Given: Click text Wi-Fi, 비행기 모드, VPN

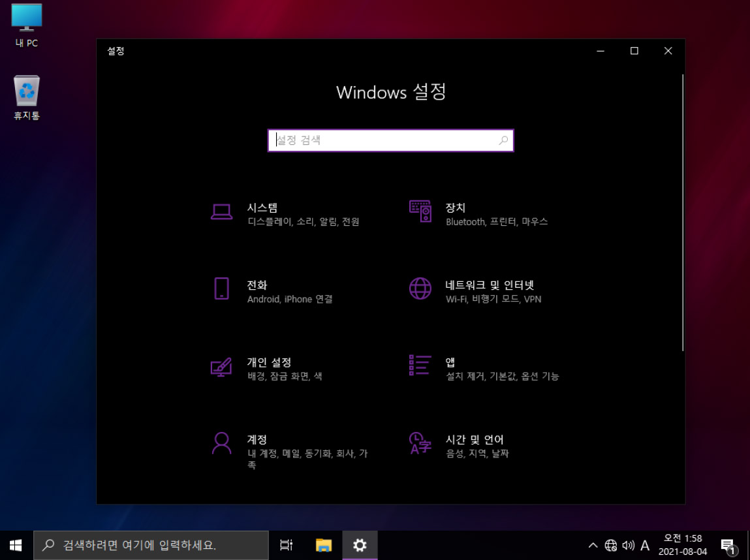Looking at the screenshot, I should coord(493,300).
